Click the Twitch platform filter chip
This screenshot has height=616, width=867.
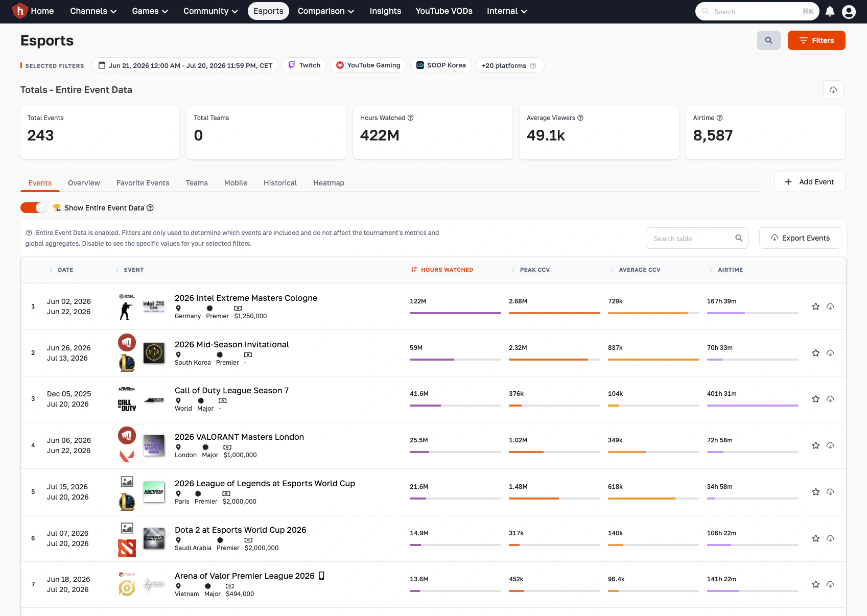304,65
